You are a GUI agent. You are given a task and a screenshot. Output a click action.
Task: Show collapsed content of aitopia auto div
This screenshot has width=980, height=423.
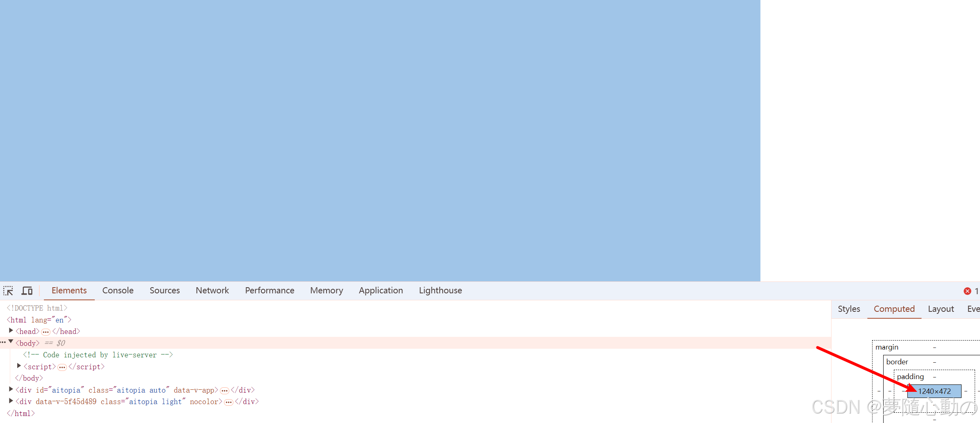[x=224, y=391]
